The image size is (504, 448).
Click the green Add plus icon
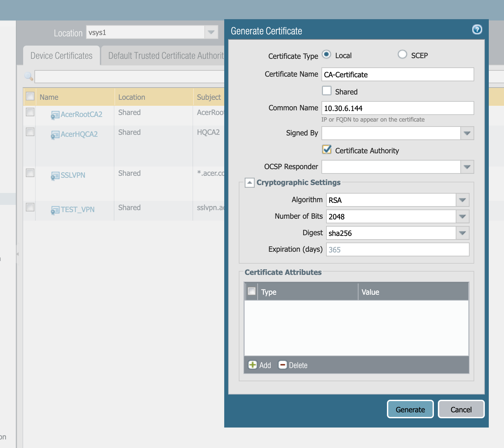coord(252,365)
